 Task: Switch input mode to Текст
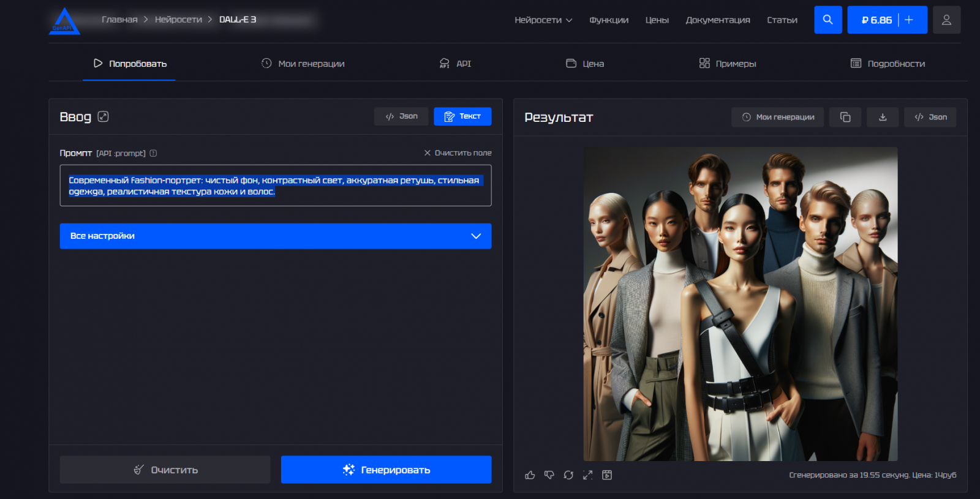462,116
